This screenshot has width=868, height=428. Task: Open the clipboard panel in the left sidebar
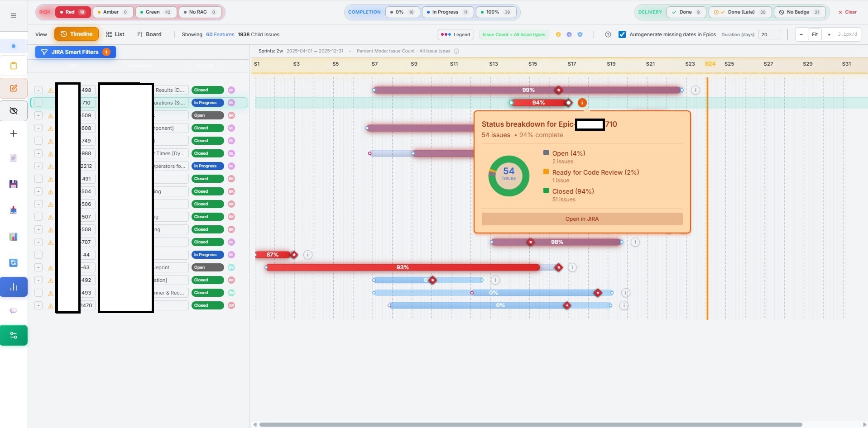point(14,66)
